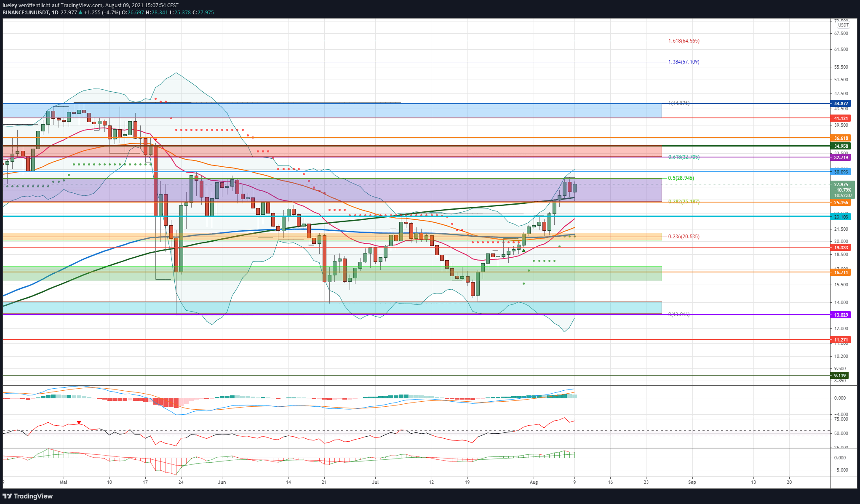This screenshot has width=860, height=504.
Task: Click the USDT currency label on price axis
Action: [843, 25]
